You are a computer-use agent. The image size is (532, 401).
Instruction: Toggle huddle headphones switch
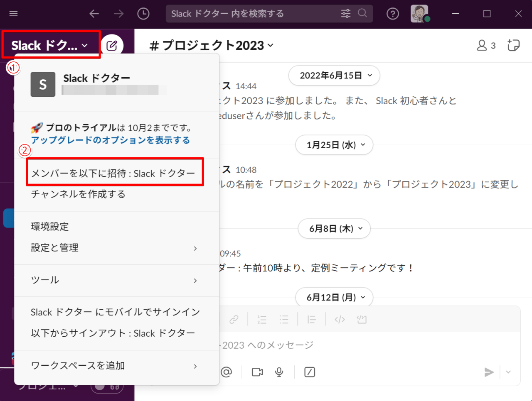tap(106, 386)
